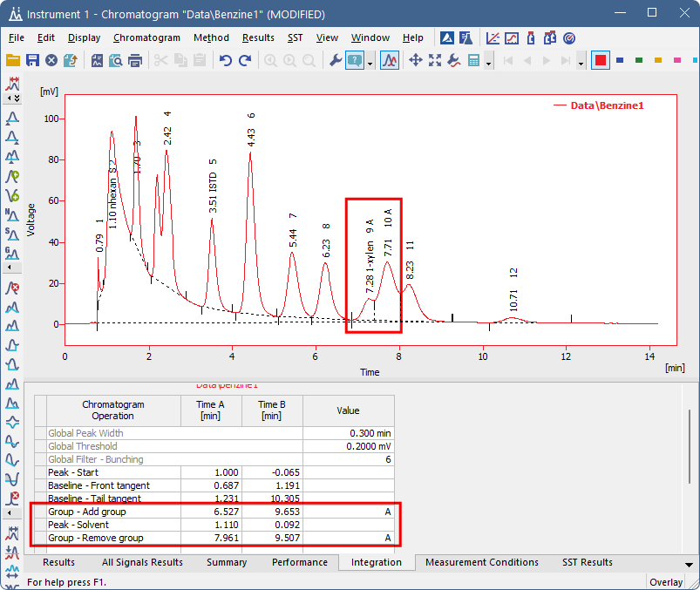Open the Measurement Conditions tab
This screenshot has width=700, height=590.
pos(482,562)
